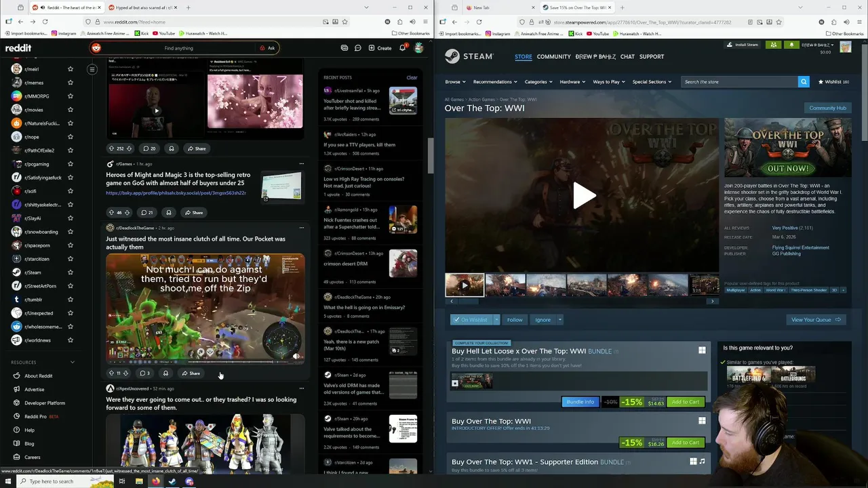This screenshot has height=488, width=868.
Task: Open Steam notifications green bell
Action: (791, 45)
